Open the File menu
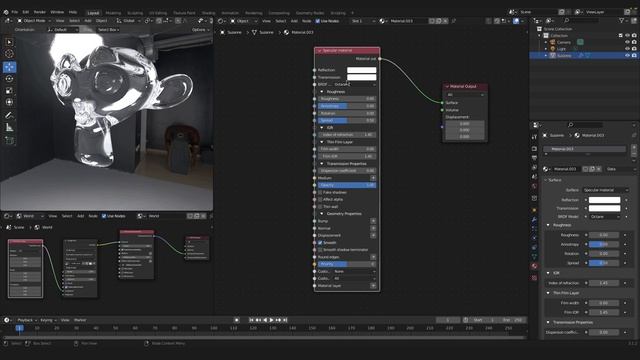Image resolution: width=640 pixels, height=360 pixels. (x=15, y=12)
